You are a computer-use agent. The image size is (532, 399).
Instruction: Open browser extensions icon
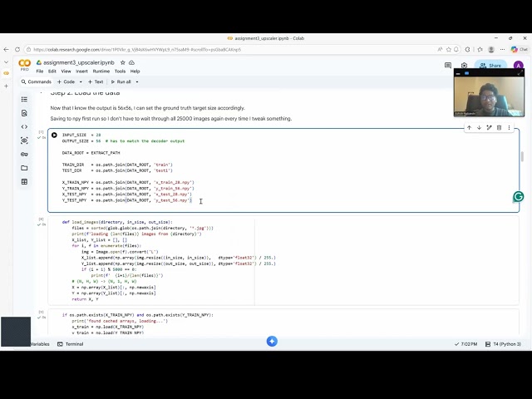click(467, 50)
